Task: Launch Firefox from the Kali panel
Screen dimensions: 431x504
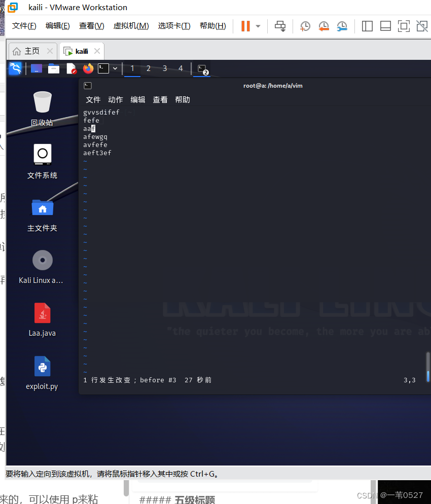Action: point(88,68)
